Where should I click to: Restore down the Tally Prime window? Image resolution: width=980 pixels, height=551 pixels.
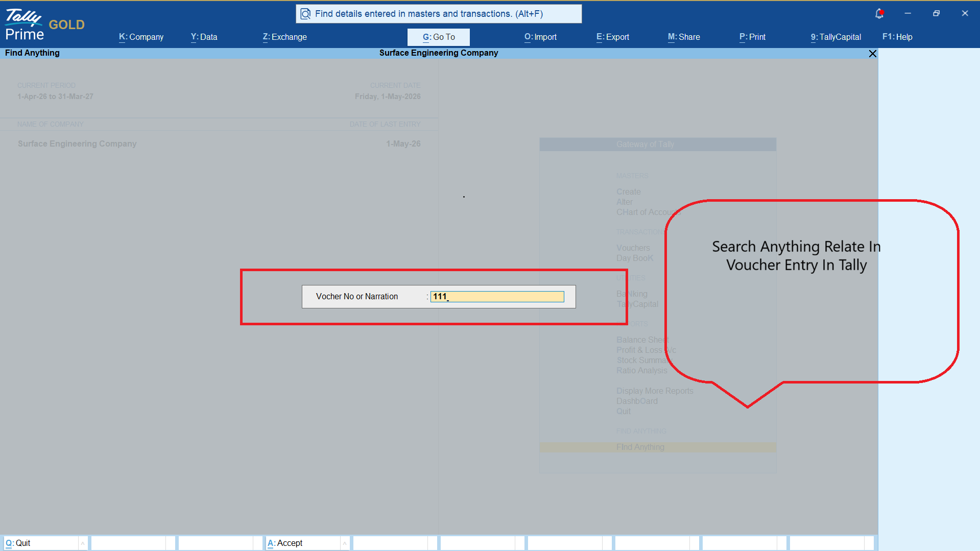click(936, 13)
